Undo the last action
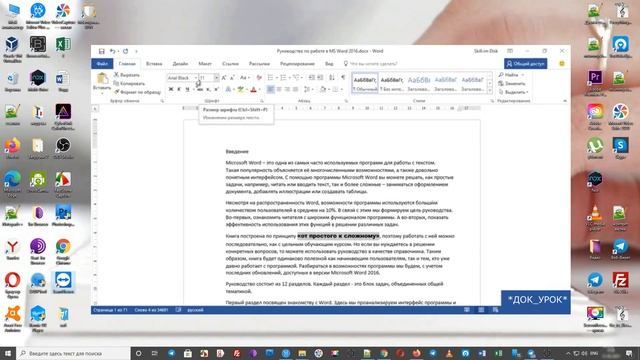 (x=112, y=51)
